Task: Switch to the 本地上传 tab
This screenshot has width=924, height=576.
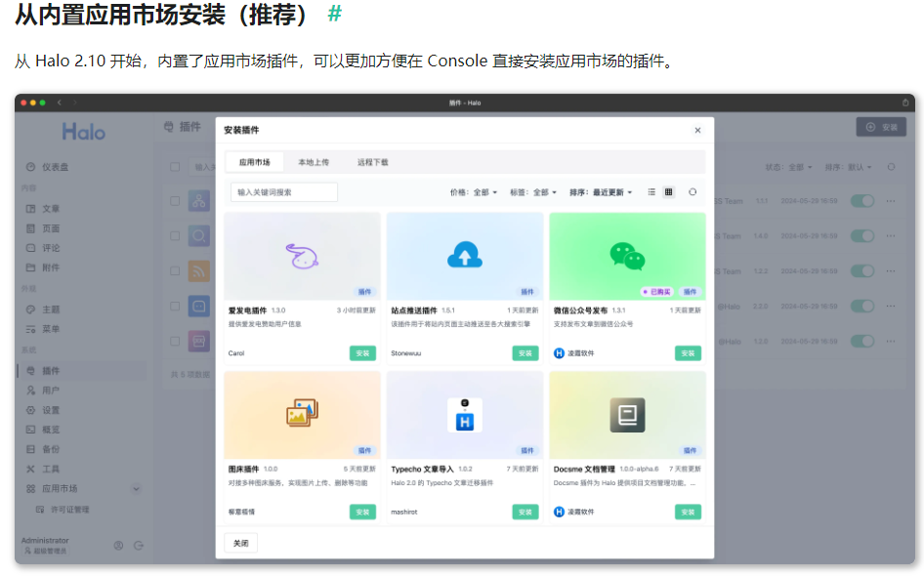Action: (x=314, y=162)
